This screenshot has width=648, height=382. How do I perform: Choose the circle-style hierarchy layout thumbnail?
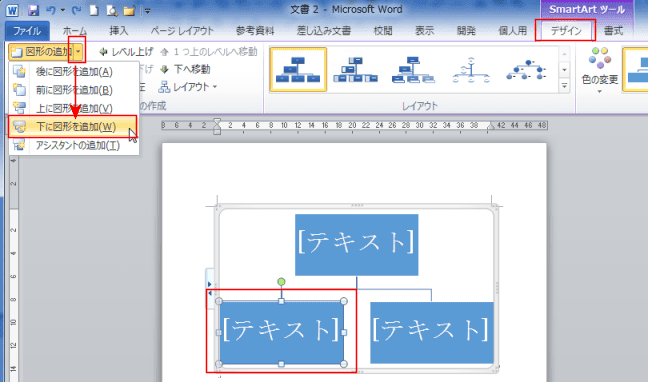tap(471, 70)
